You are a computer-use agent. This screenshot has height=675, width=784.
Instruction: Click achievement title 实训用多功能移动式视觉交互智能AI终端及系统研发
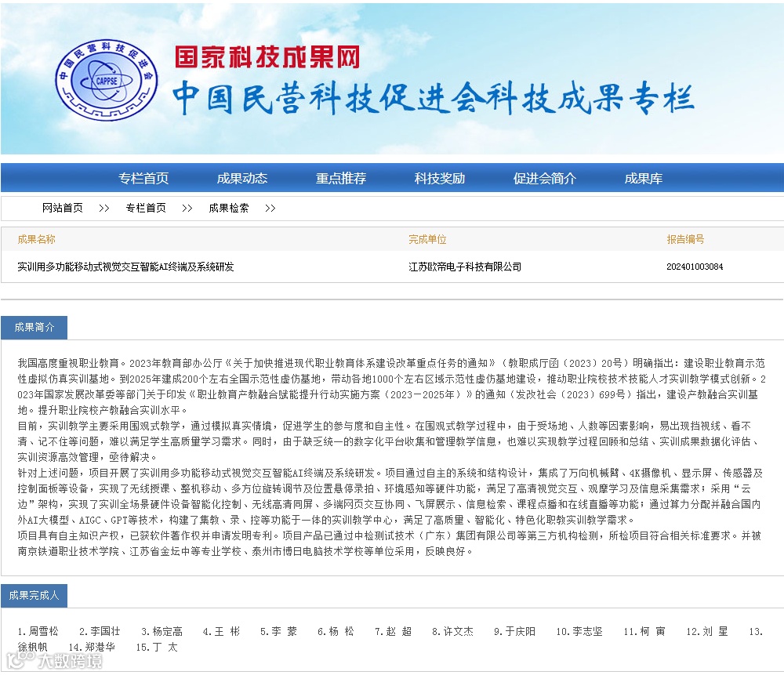(x=125, y=267)
